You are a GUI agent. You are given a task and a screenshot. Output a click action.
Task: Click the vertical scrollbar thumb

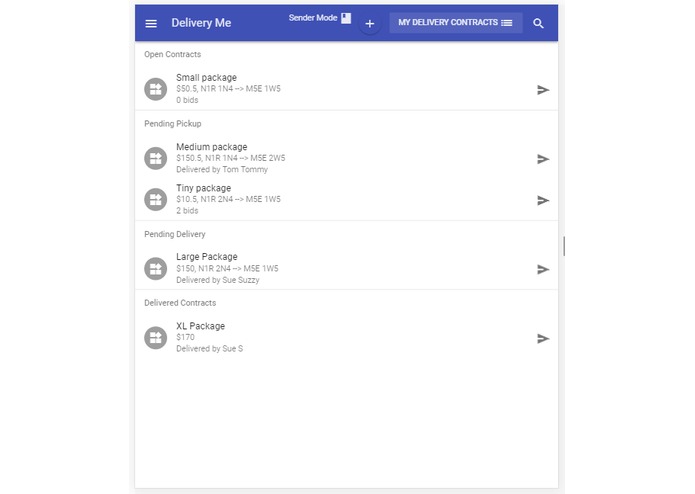[564, 246]
